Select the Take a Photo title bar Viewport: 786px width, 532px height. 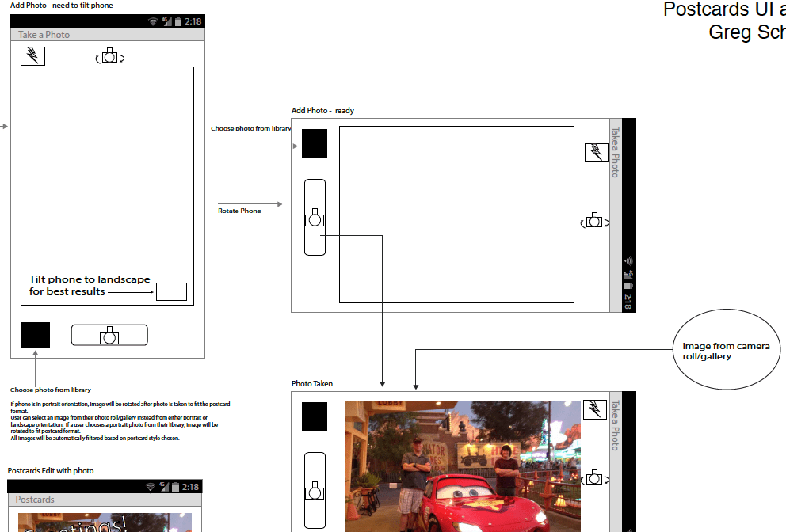[107, 35]
